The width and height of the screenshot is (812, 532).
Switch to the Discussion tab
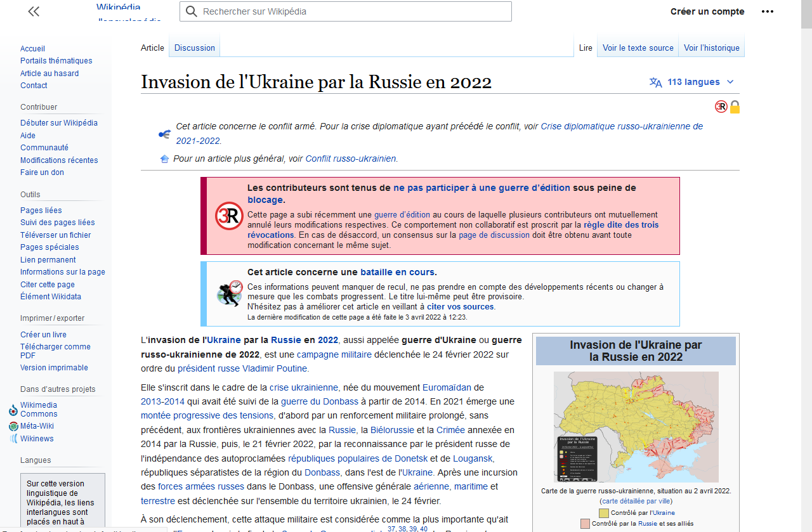click(x=195, y=48)
